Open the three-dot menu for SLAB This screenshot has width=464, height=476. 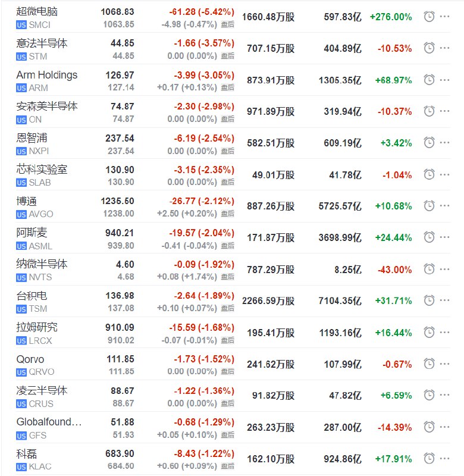click(x=444, y=174)
